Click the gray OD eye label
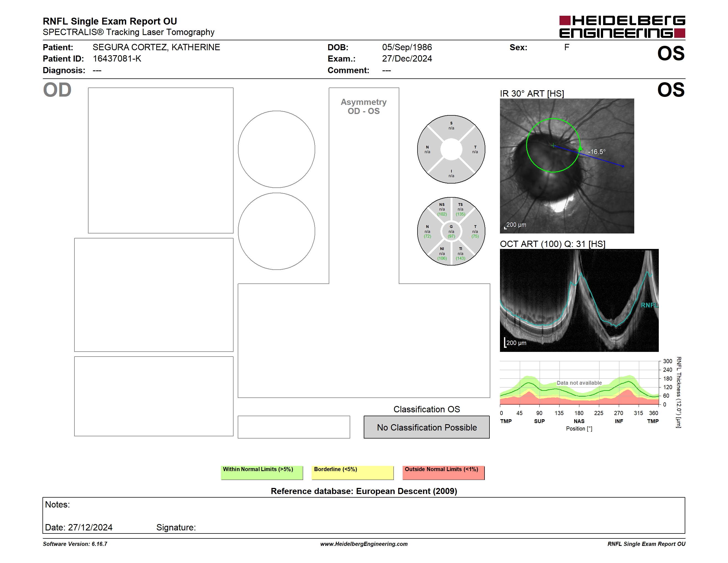The width and height of the screenshot is (728, 563). [57, 90]
